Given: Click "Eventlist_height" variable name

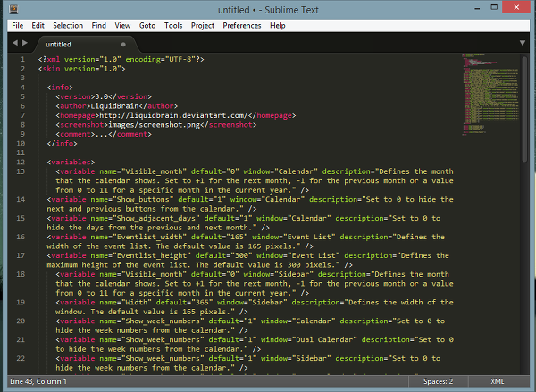Looking at the screenshot, I should click(x=152, y=255).
